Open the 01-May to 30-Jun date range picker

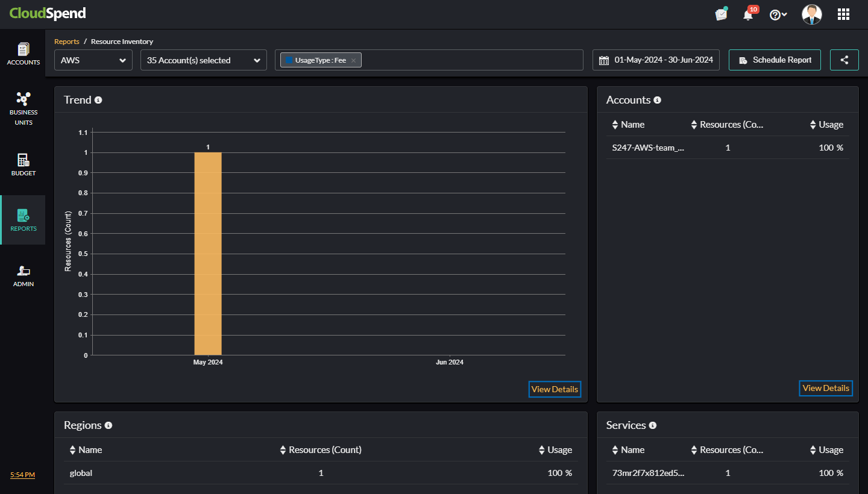(x=656, y=60)
